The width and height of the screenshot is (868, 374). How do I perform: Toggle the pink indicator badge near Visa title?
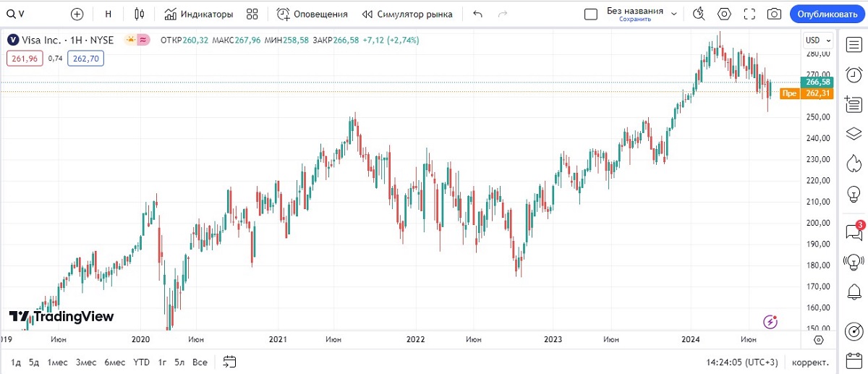144,40
